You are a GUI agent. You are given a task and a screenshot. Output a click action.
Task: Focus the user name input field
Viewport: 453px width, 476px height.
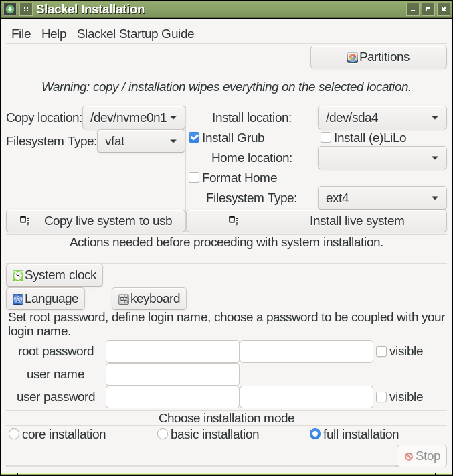[173, 374]
